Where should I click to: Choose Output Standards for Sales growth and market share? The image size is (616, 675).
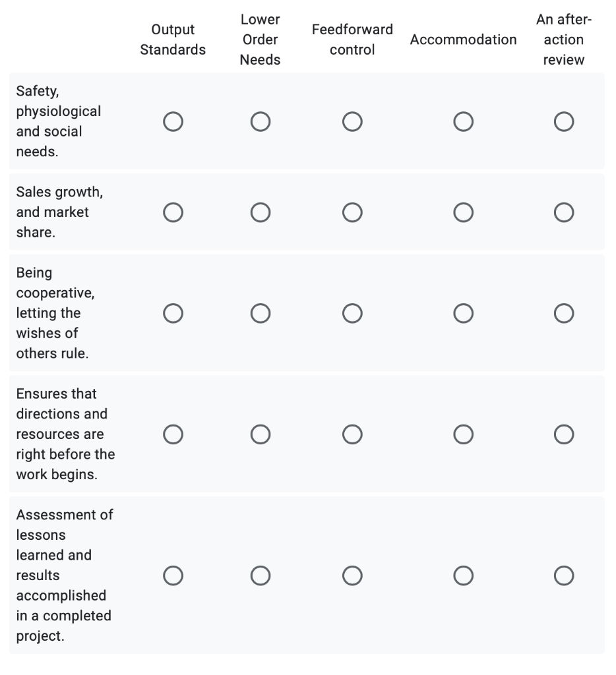[x=173, y=212]
